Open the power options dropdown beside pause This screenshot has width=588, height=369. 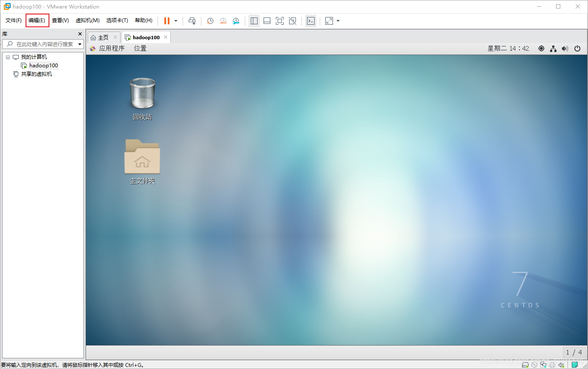pyautogui.click(x=176, y=21)
